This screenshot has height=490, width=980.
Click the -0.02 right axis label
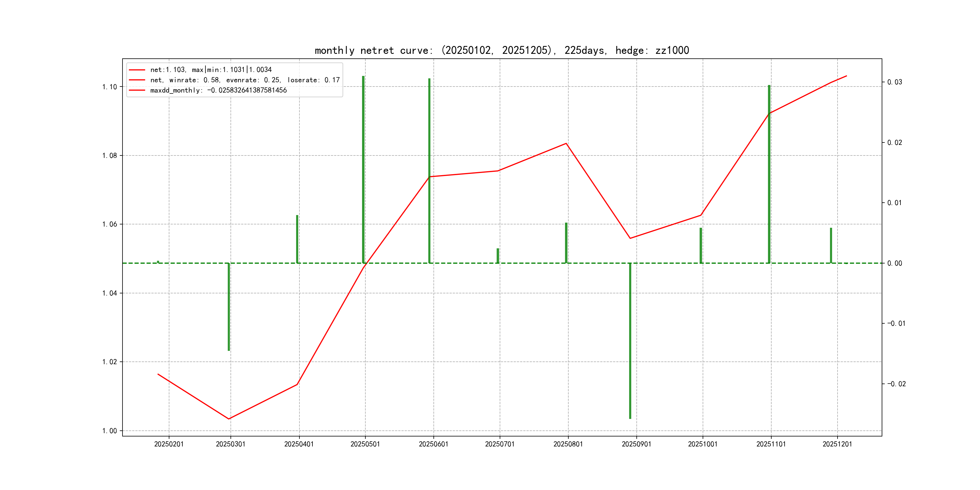coord(896,384)
